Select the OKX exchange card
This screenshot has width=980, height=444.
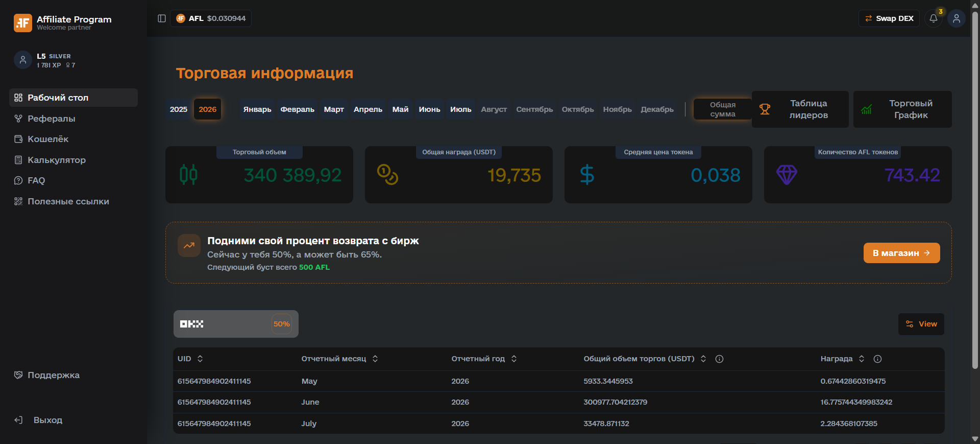pyautogui.click(x=236, y=324)
